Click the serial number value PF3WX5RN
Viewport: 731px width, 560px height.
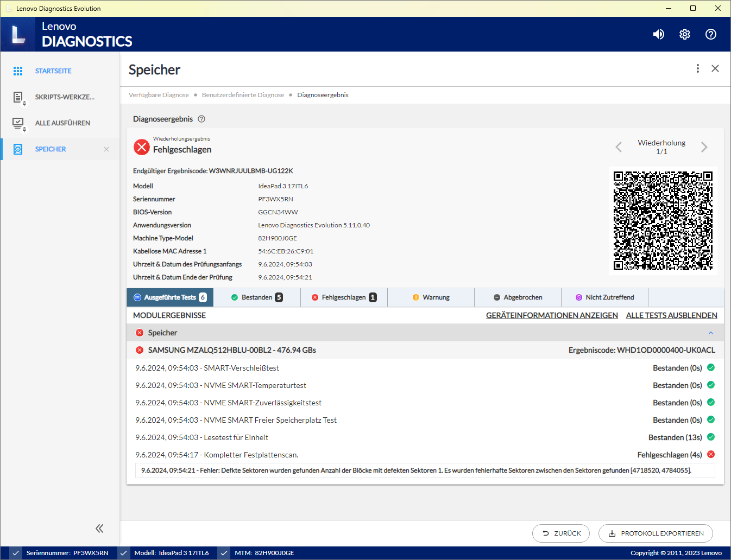(275, 199)
